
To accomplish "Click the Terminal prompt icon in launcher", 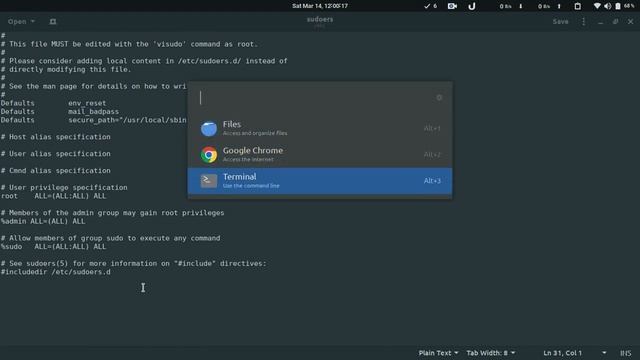I will (x=209, y=180).
